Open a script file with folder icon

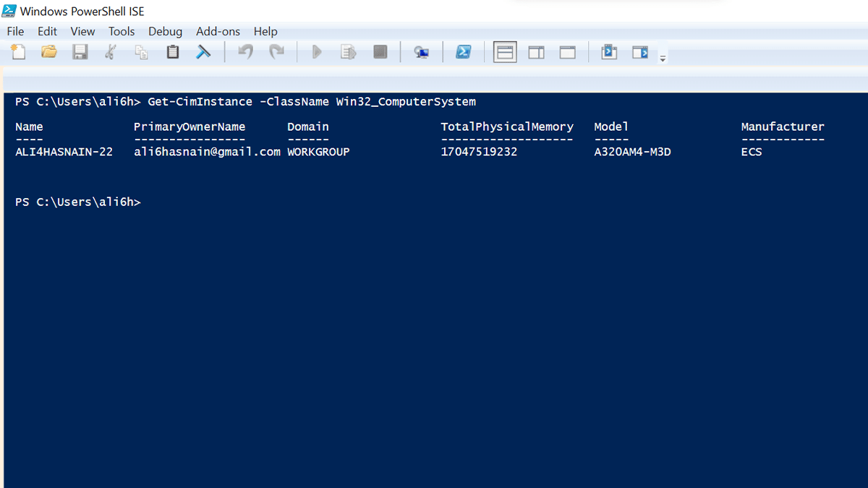[x=49, y=52]
